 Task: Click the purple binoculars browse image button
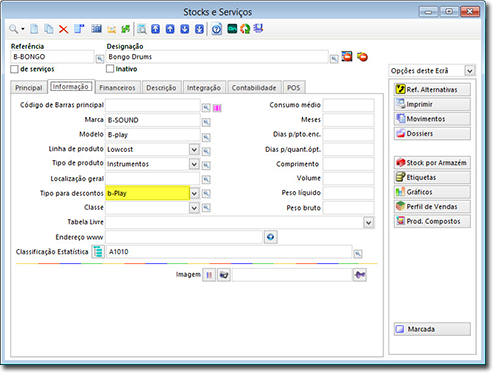[x=360, y=275]
